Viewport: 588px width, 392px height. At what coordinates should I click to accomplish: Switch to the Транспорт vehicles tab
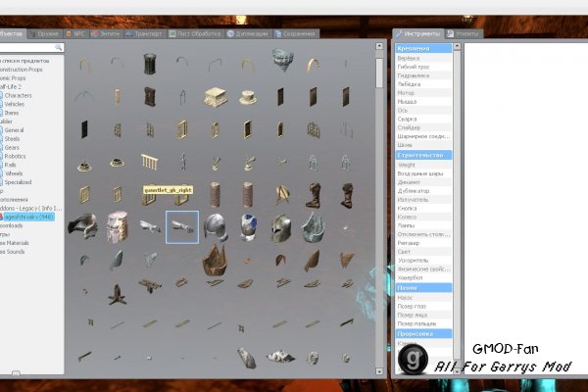144,33
